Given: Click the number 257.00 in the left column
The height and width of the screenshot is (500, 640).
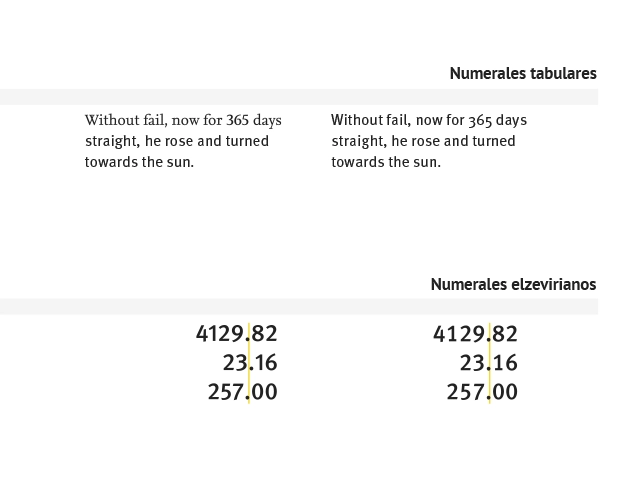Looking at the screenshot, I should pos(243,392).
